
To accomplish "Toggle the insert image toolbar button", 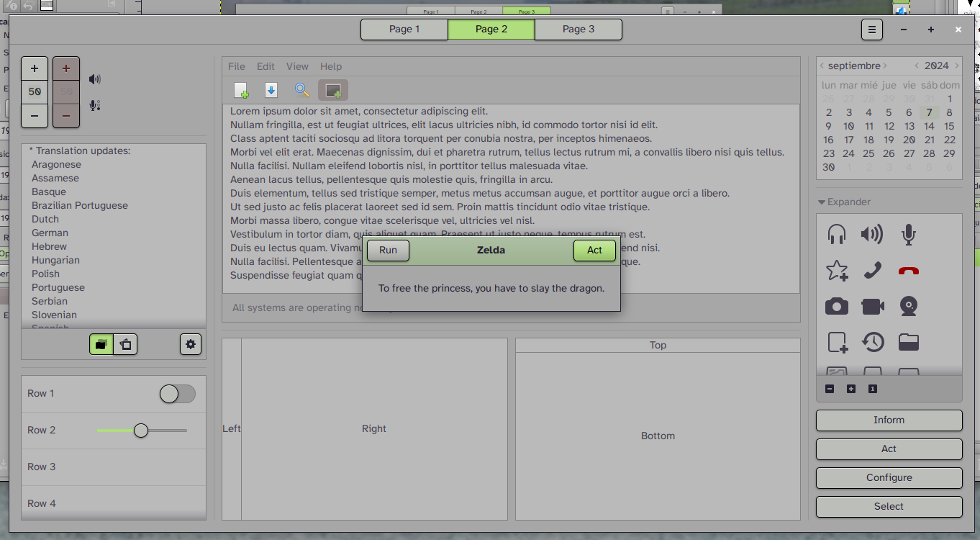I will click(x=333, y=90).
